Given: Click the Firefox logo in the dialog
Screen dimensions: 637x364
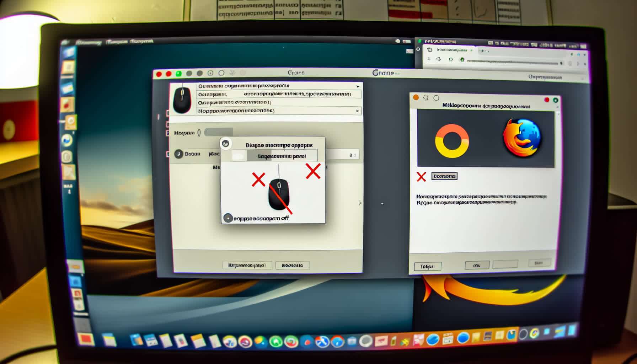Looking at the screenshot, I should (x=521, y=138).
